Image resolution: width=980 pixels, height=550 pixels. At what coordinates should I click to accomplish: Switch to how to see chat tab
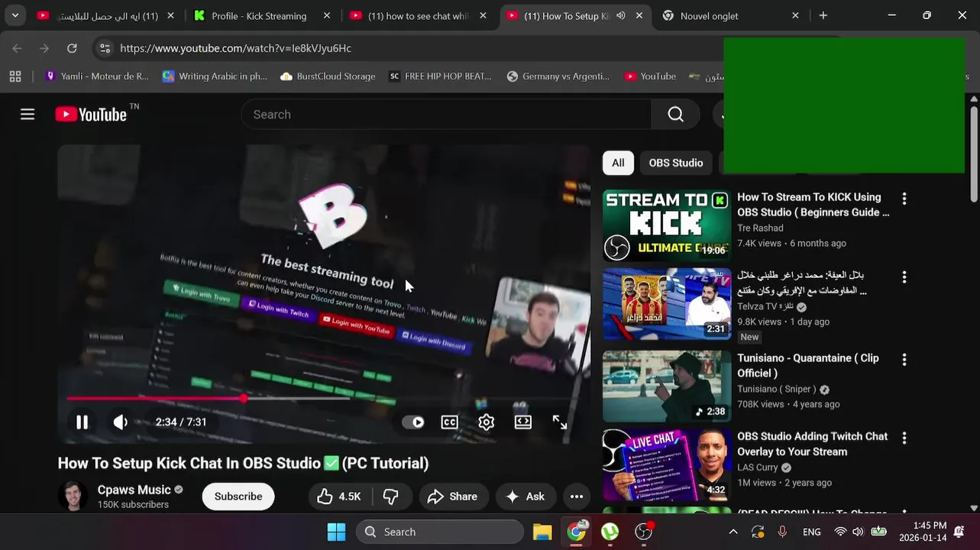(x=418, y=15)
